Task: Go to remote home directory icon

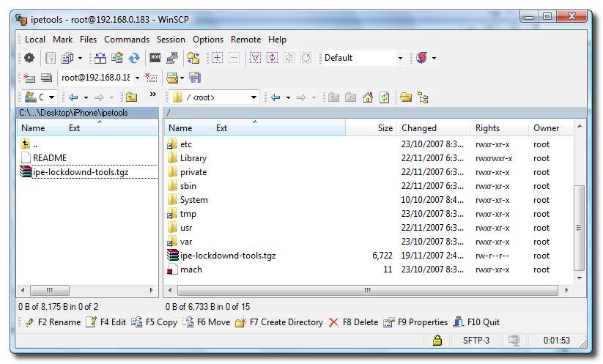Action: coord(368,97)
